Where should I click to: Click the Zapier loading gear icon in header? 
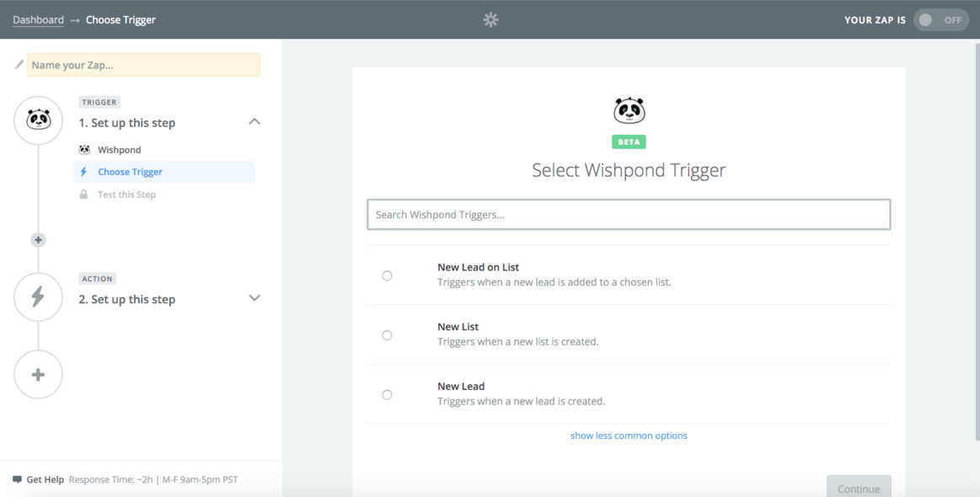point(490,20)
